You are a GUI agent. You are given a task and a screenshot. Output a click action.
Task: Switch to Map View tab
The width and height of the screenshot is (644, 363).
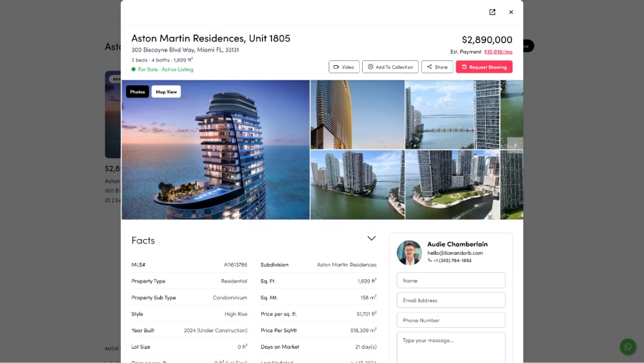166,92
